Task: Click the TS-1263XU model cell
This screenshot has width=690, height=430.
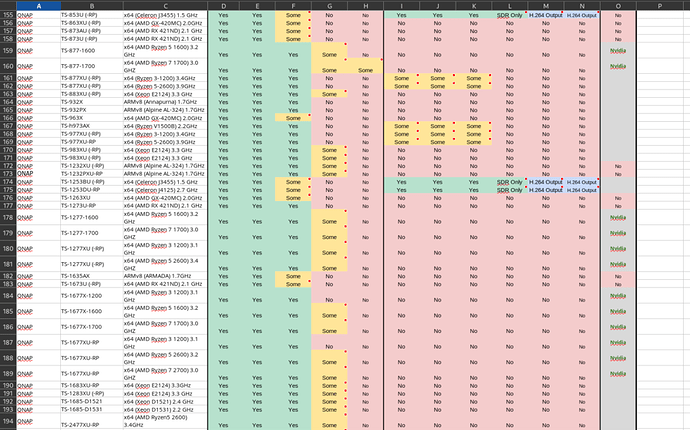Action: point(92,198)
